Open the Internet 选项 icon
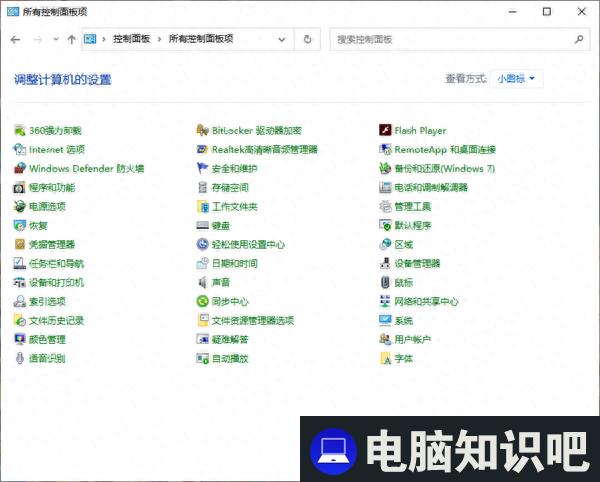This screenshot has height=482, width=600. 20,149
